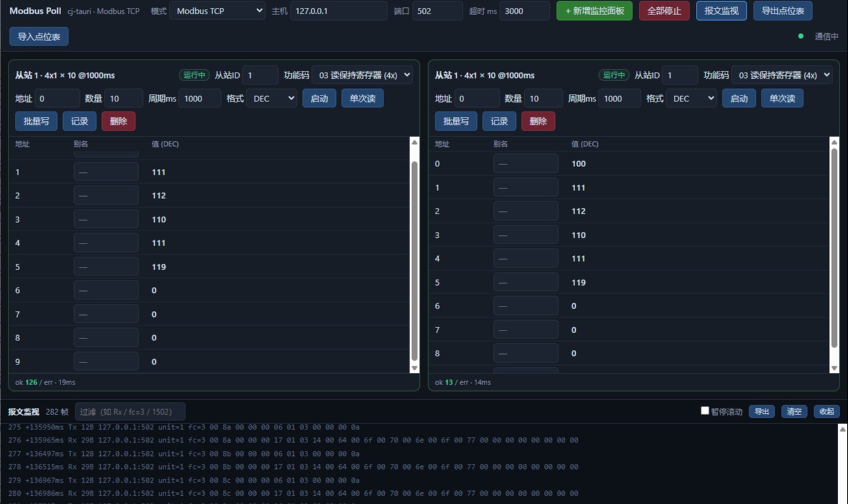Click 单次读 in the right panel
This screenshot has height=504, width=848.
coord(782,99)
